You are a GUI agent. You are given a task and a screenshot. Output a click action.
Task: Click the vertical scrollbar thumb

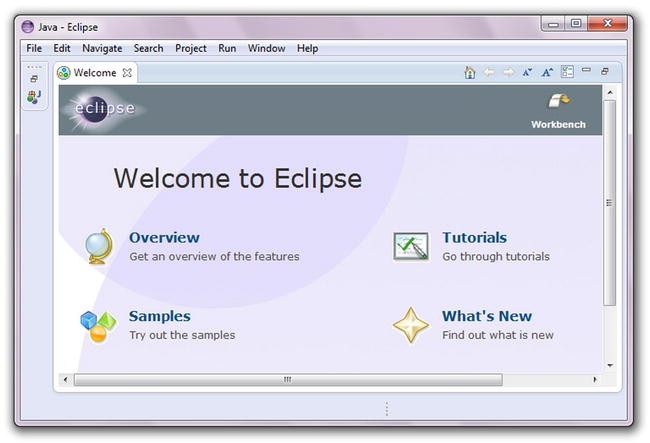pos(609,203)
